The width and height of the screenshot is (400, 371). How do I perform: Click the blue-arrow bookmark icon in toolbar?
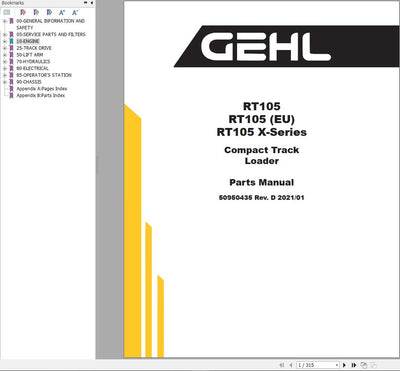[49, 12]
